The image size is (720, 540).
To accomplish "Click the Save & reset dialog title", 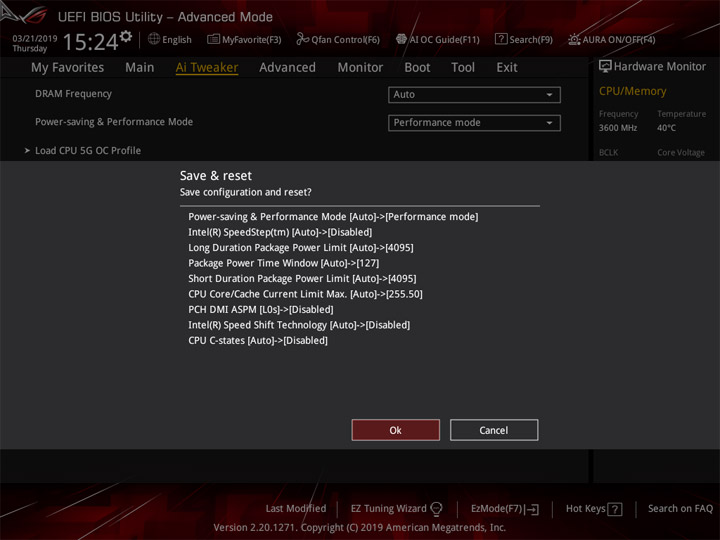I will tap(216, 176).
